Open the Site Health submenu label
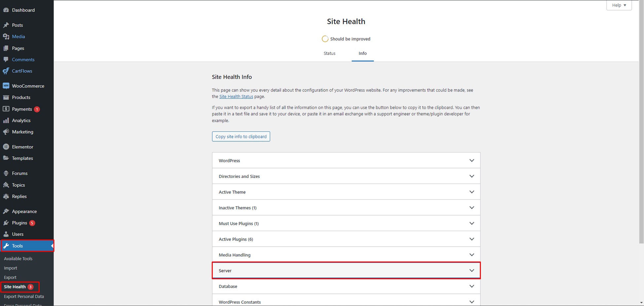 [x=15, y=287]
